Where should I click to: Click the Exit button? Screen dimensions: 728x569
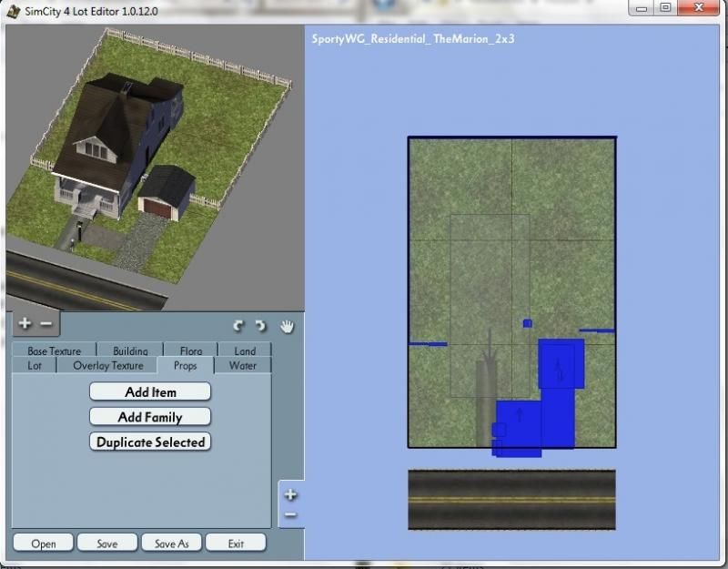(x=236, y=543)
